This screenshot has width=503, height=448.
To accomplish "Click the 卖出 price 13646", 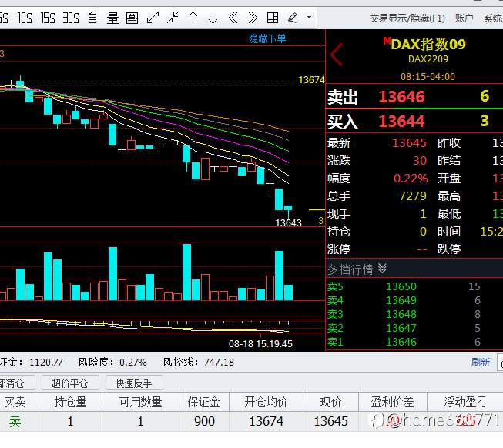I will pos(401,96).
